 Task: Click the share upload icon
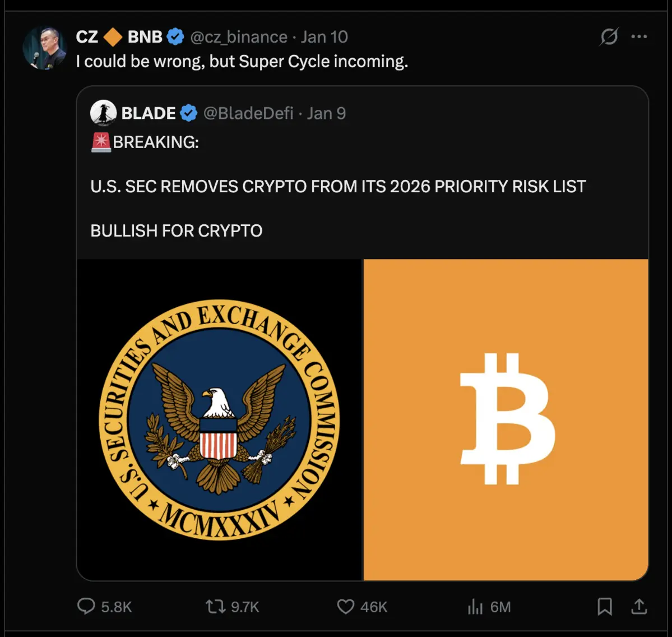click(x=639, y=606)
